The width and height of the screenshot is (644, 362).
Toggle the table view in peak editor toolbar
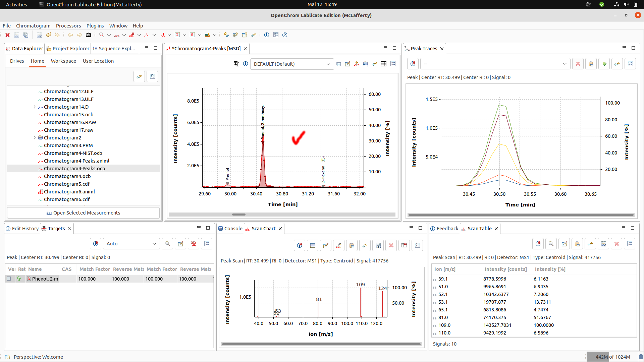pyautogui.click(x=383, y=64)
